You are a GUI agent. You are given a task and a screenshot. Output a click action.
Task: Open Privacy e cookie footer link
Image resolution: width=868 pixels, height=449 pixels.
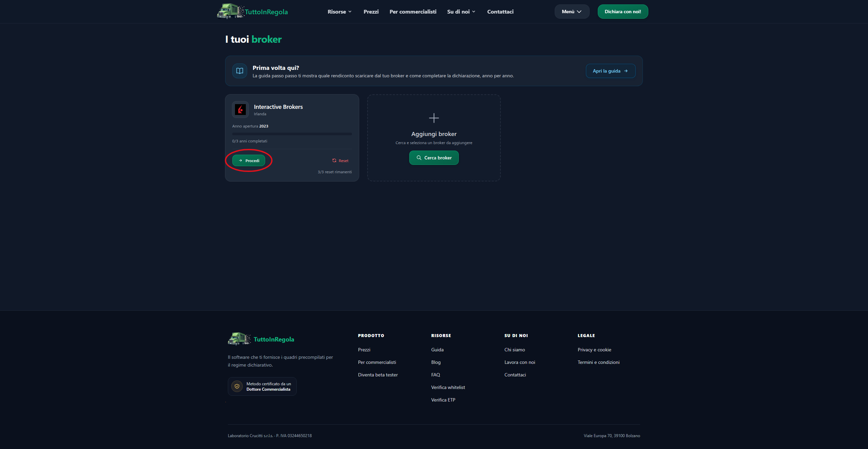click(594, 350)
